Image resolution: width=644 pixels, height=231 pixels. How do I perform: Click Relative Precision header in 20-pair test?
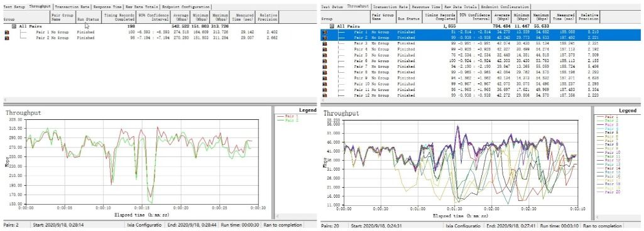tap(587, 17)
